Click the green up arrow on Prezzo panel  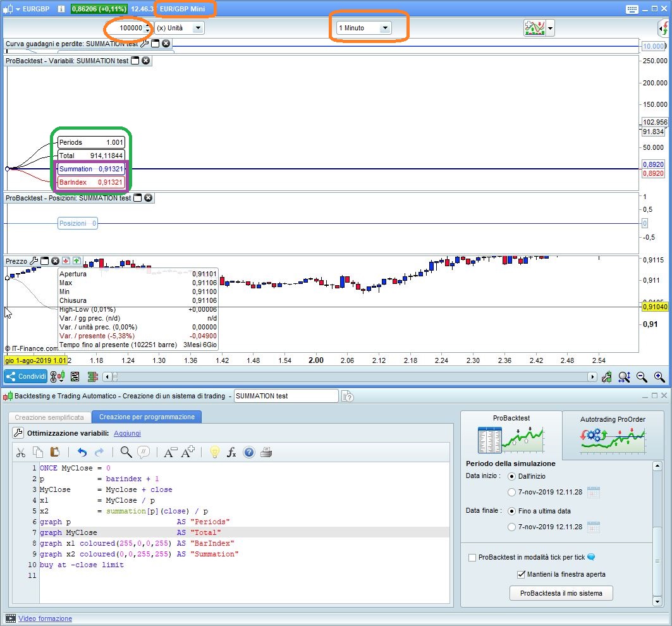pos(76,261)
